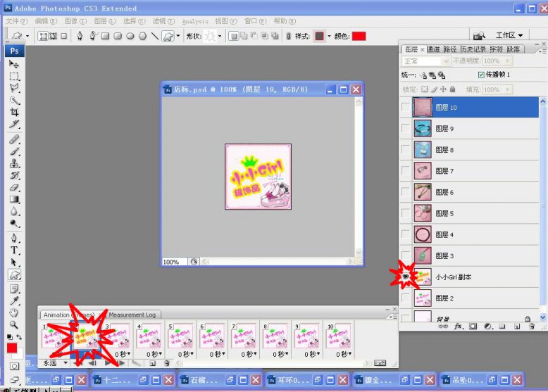Open the 样式 style picker dropdown arrow
This screenshot has height=392, width=548.
[x=329, y=36]
